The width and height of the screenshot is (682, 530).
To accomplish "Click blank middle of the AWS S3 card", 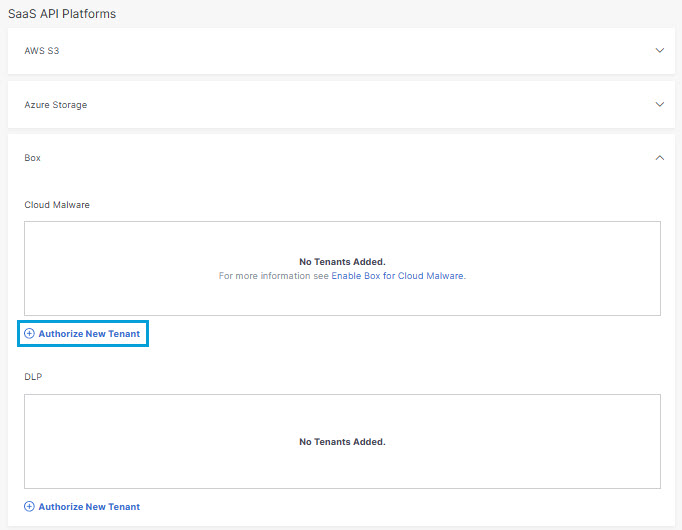I will (x=341, y=51).
